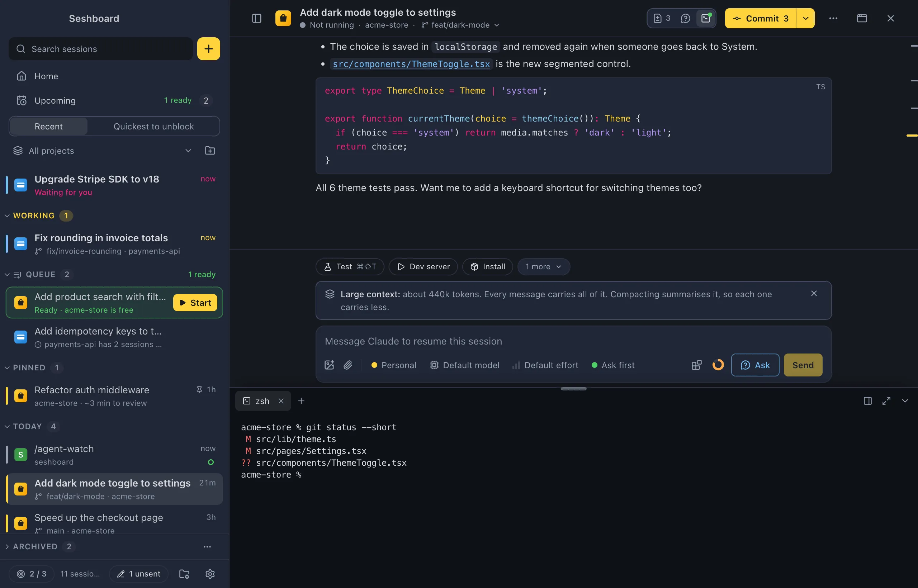The image size is (918, 588).
Task: Grab the terminal panel resize handle
Action: [x=573, y=389]
